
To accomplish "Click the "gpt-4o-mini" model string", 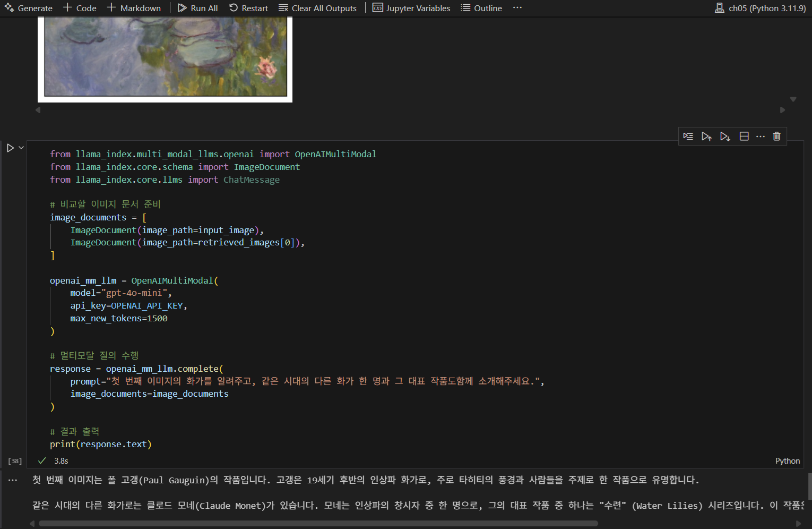I will point(134,293).
